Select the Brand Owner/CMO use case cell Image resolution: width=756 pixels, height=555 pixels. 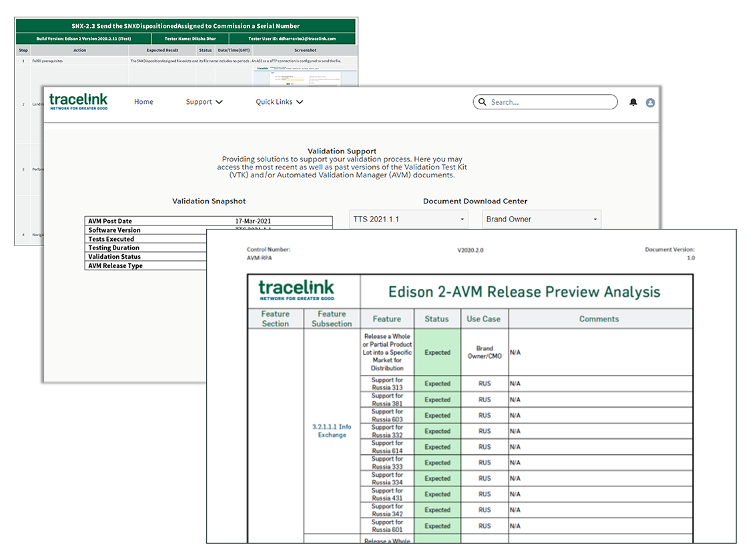pyautogui.click(x=484, y=352)
